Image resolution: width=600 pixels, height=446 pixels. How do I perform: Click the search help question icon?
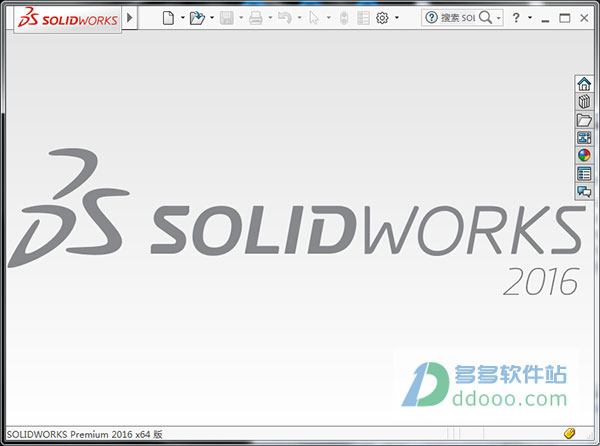(431, 17)
